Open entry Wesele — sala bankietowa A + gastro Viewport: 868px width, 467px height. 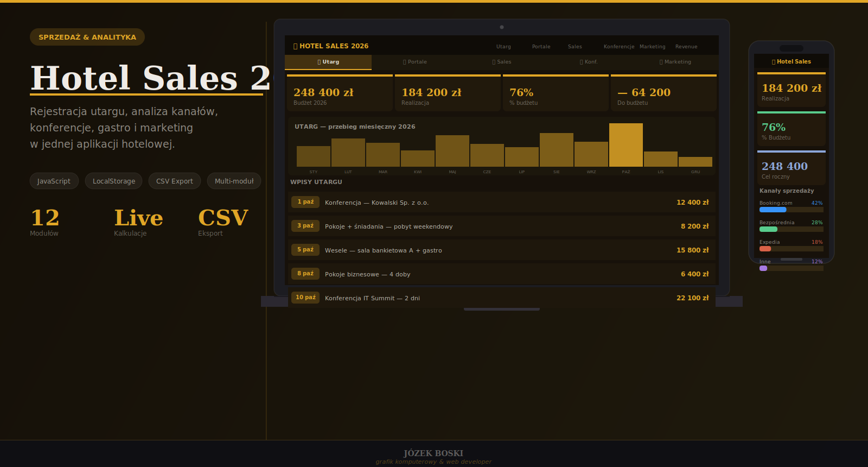pos(502,250)
